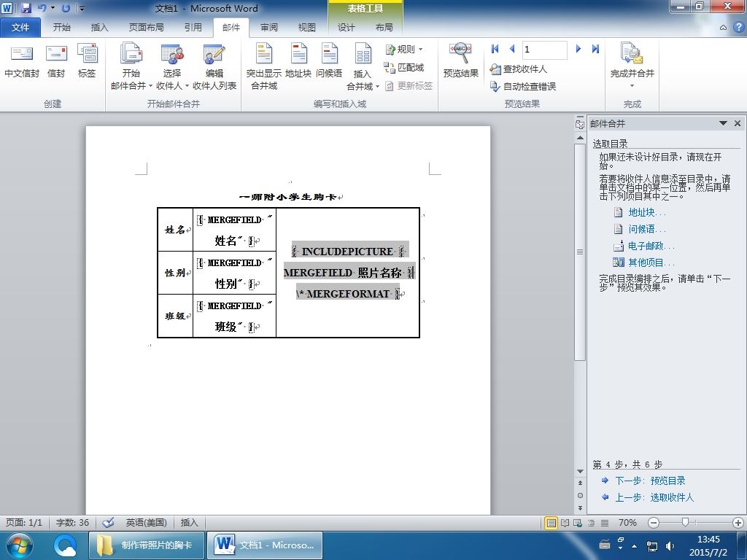Open the File (文件) tab

point(20,27)
